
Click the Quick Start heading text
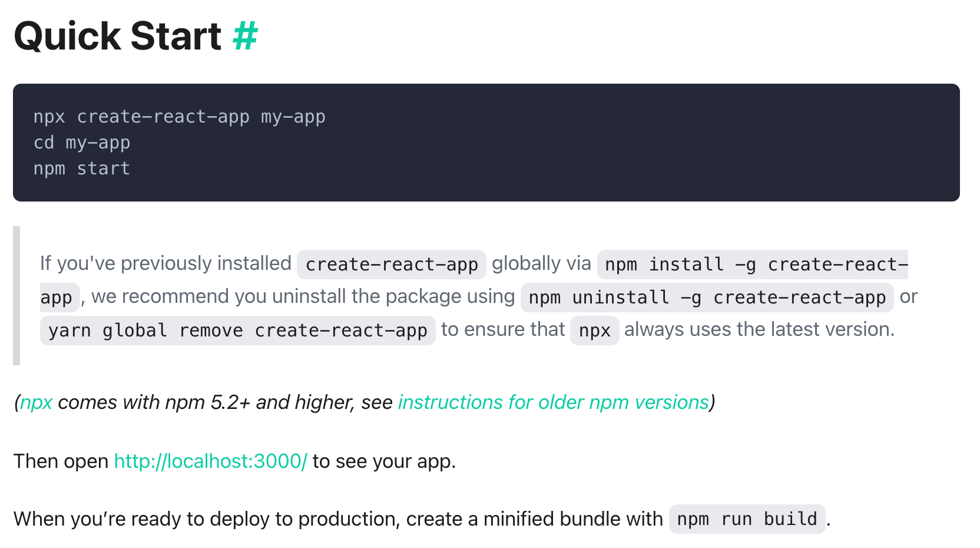point(118,37)
